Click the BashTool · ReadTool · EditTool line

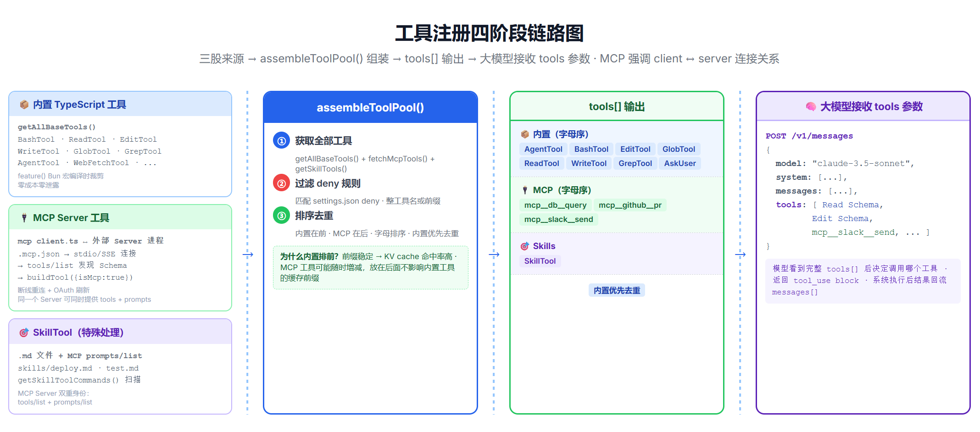87,139
